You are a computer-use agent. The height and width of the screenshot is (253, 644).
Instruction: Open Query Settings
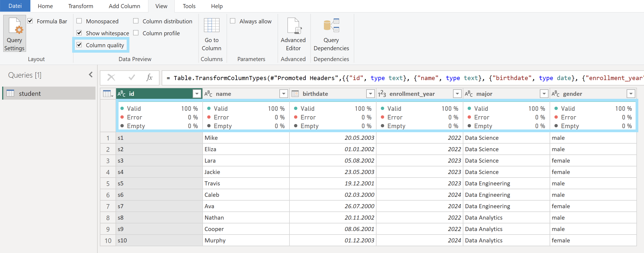[14, 33]
